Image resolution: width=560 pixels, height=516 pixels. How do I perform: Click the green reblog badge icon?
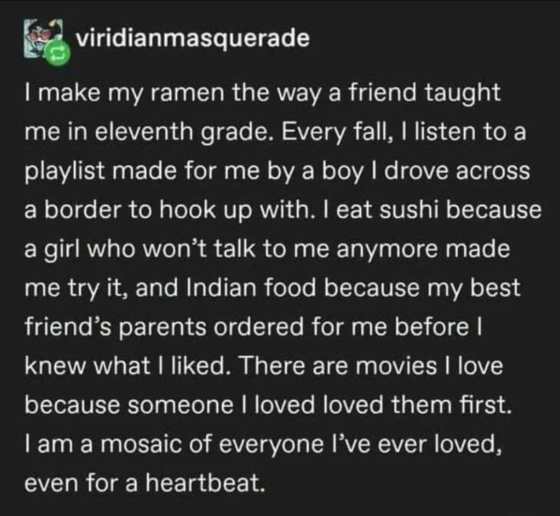pos(56,53)
